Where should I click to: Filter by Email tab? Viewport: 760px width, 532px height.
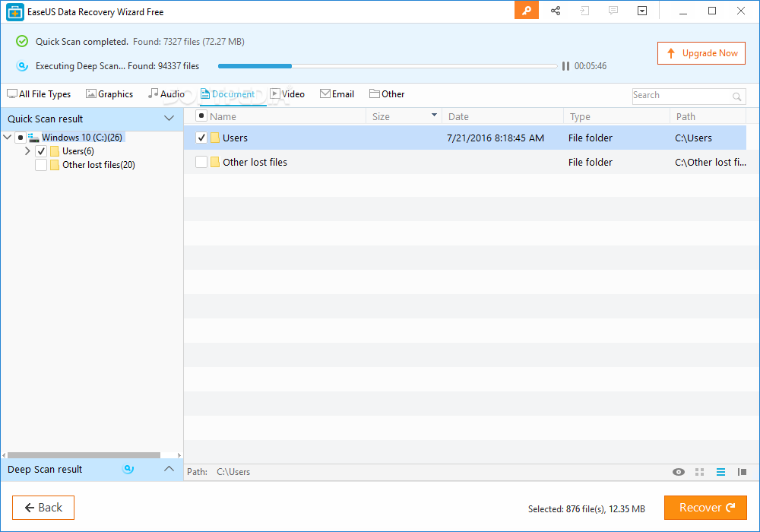point(337,94)
